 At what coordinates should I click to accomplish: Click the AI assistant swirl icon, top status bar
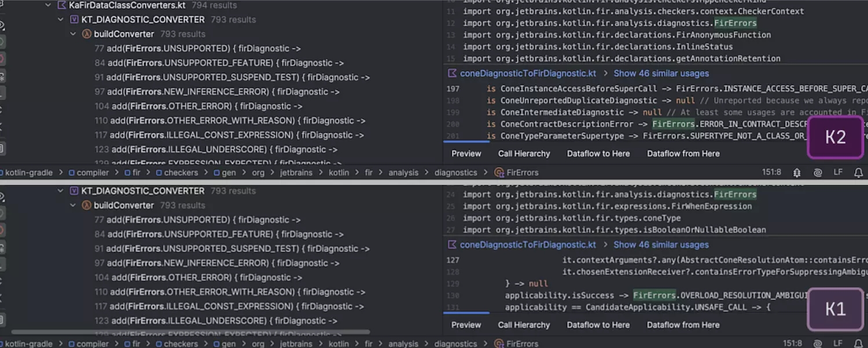point(818,172)
